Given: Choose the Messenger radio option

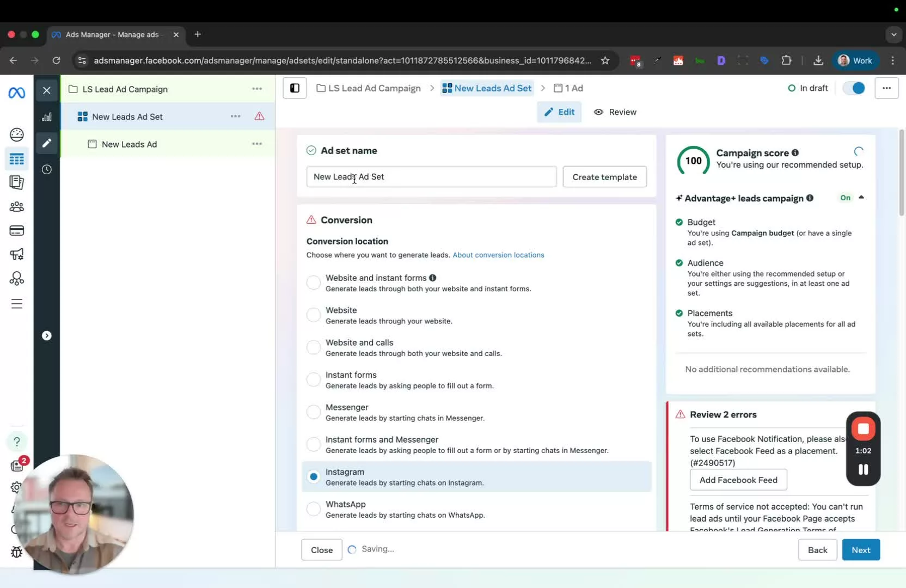Looking at the screenshot, I should point(314,412).
